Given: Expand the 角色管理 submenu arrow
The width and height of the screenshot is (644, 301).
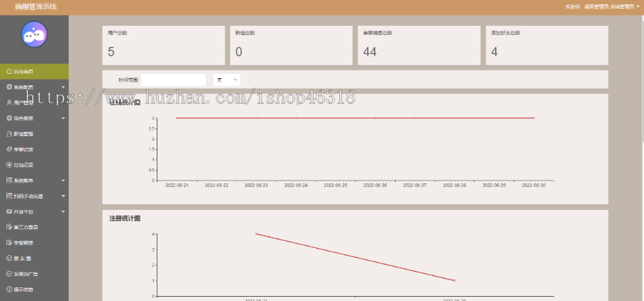Looking at the screenshot, I should pos(63,118).
